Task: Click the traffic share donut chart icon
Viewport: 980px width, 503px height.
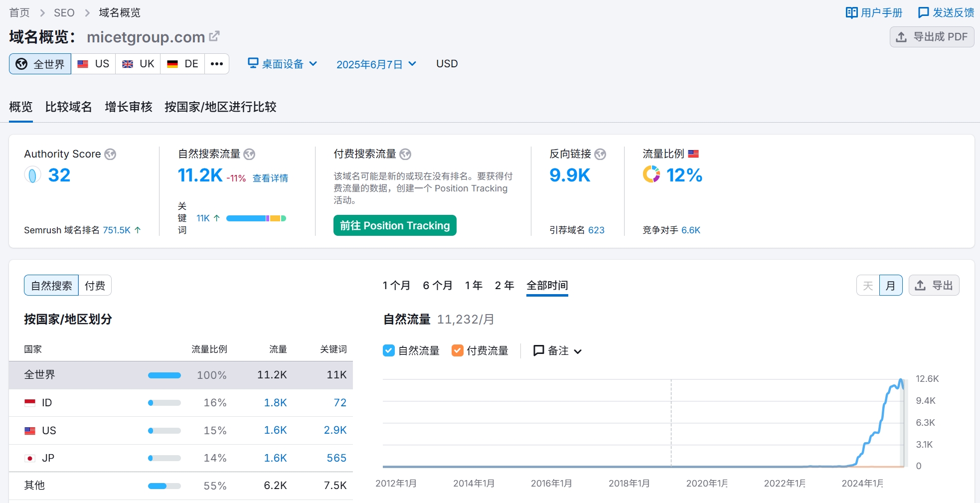Action: (x=651, y=174)
